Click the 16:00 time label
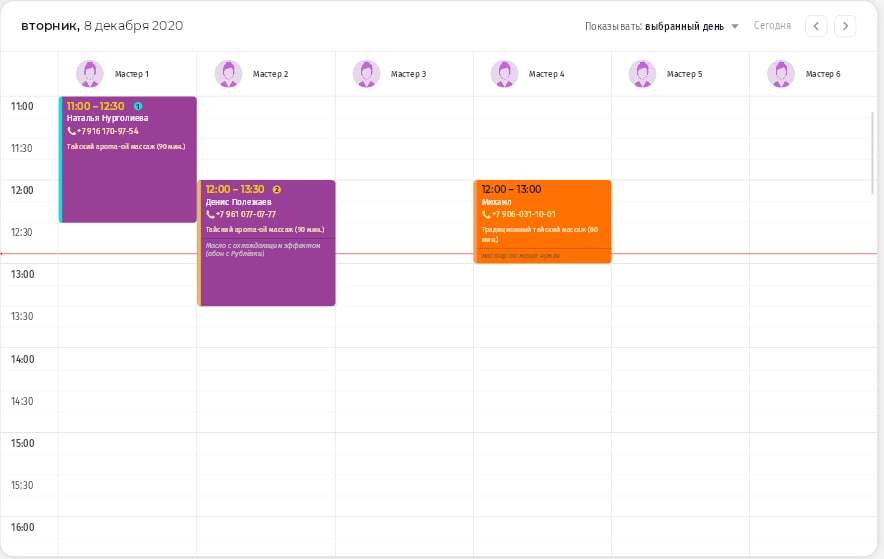Viewport: 884px width, 559px height. (x=23, y=527)
